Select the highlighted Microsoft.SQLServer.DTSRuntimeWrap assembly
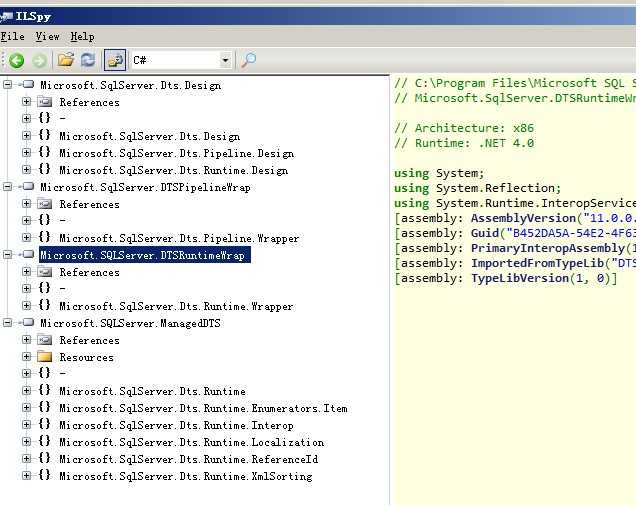 [x=145, y=255]
